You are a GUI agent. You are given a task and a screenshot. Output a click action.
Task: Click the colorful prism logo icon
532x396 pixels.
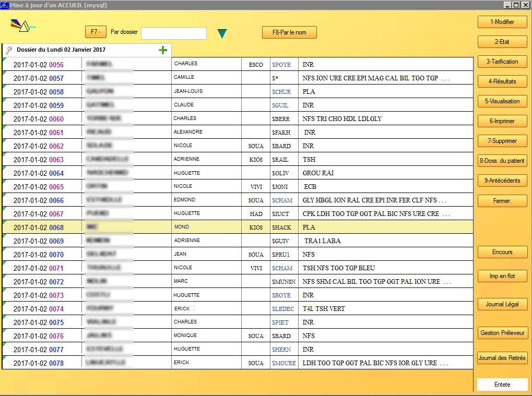[x=21, y=26]
